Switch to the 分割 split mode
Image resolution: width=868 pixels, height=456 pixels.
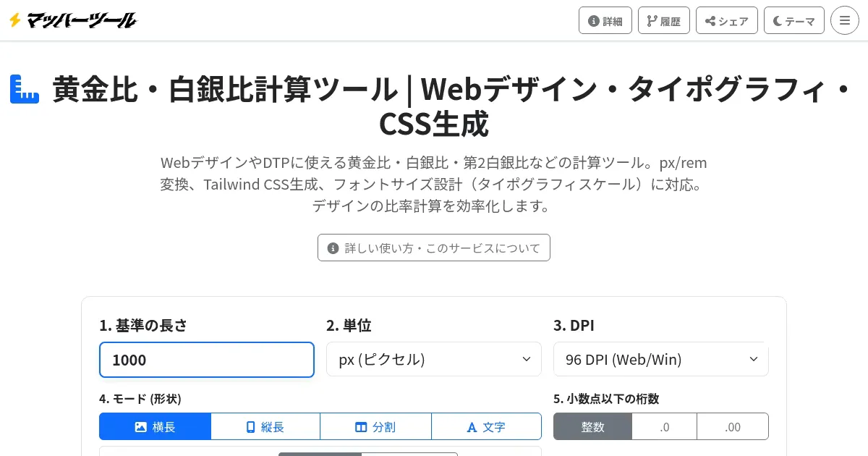375,427
